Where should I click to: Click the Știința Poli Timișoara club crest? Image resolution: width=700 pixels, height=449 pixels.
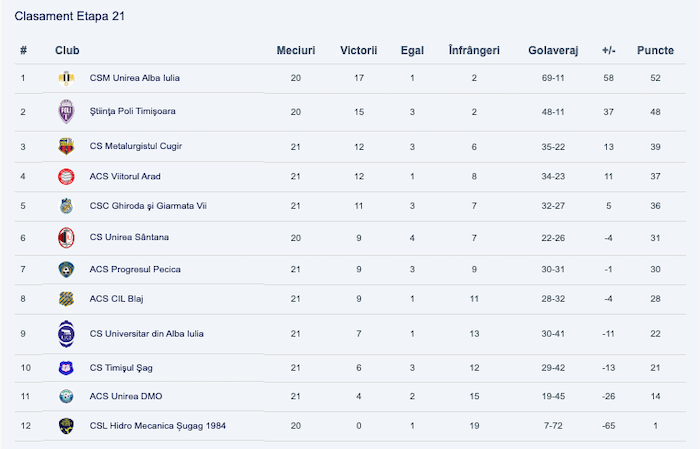click(x=66, y=112)
